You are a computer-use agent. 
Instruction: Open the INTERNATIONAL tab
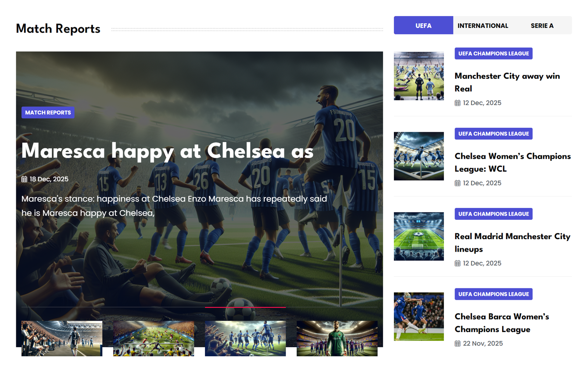click(x=483, y=25)
